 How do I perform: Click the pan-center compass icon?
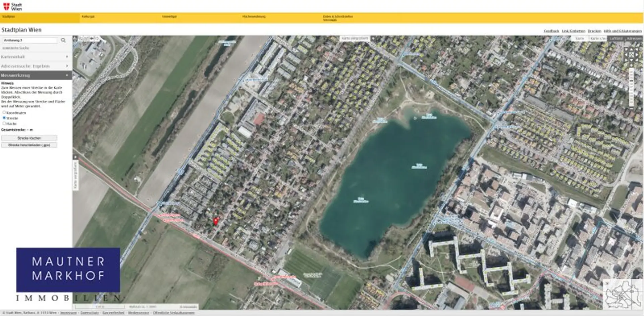point(631,55)
